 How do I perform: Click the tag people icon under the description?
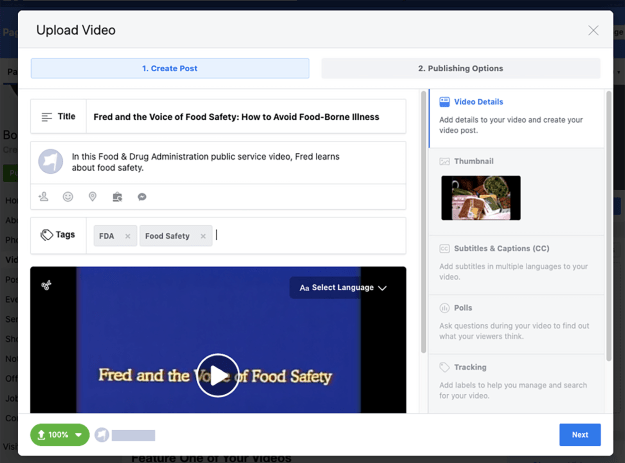pyautogui.click(x=43, y=196)
